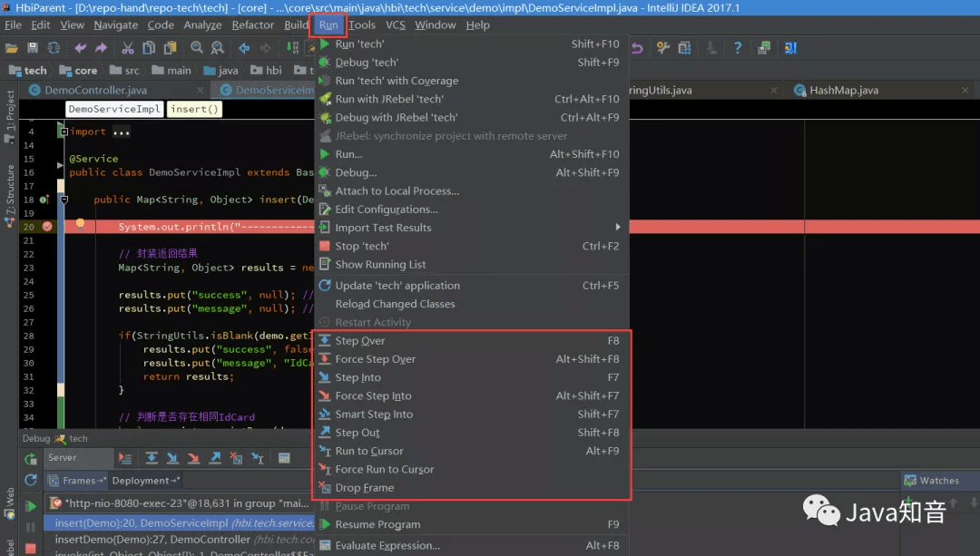Switch to DemoController.java tab
The image size is (980, 556).
(x=95, y=90)
